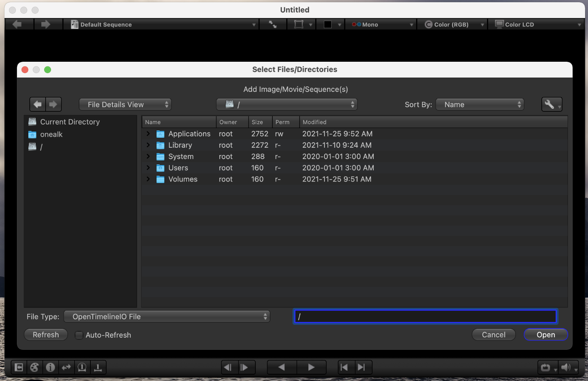The height and width of the screenshot is (381, 588).
Task: Open the wrench settings menu
Action: [551, 104]
